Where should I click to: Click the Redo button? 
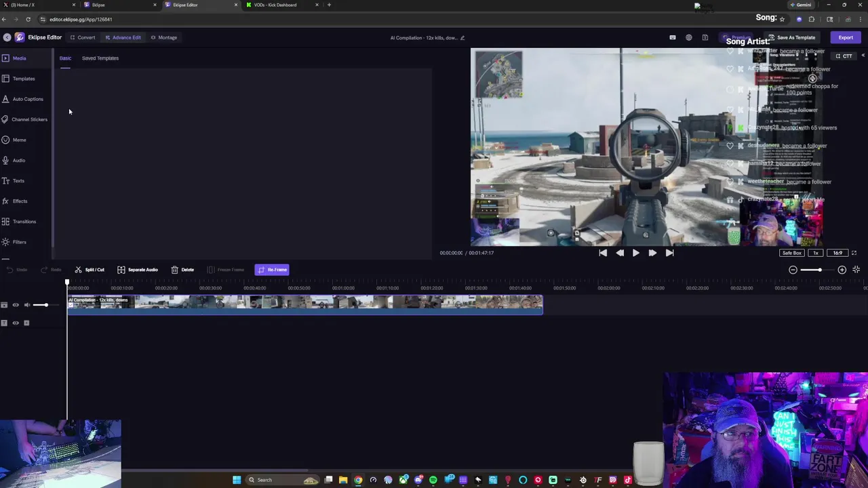(x=52, y=270)
